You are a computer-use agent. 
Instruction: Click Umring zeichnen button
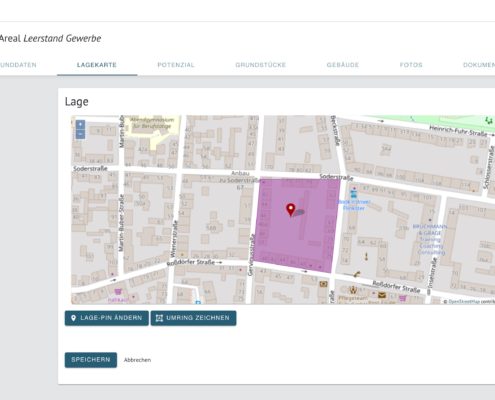click(193, 318)
